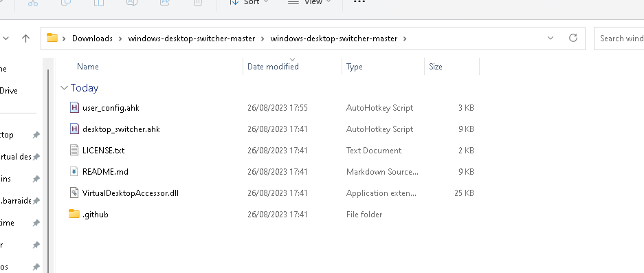Click the Today group label
This screenshot has height=273, width=644.
point(85,88)
